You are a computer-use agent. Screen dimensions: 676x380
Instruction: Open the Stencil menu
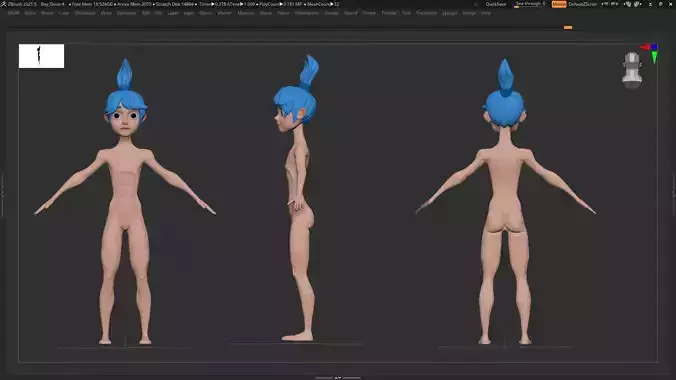click(351, 13)
